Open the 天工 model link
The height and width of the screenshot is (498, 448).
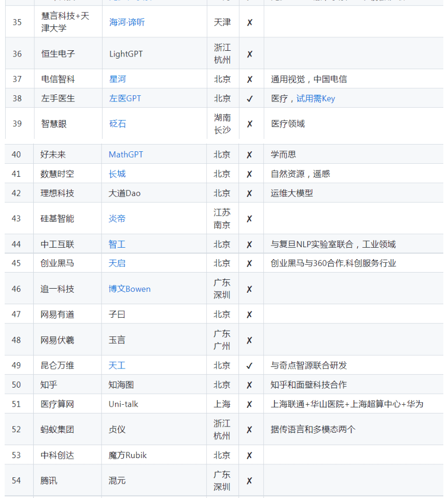coord(117,365)
